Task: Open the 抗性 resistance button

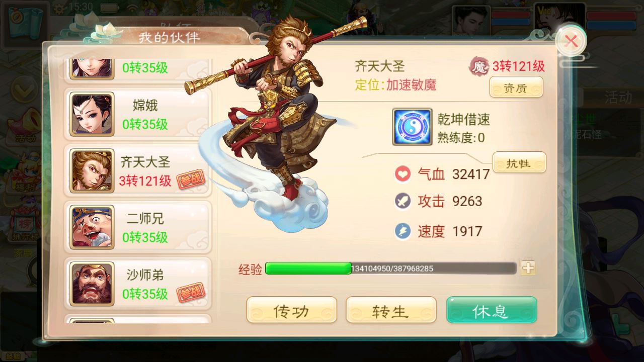Action: pyautogui.click(x=519, y=162)
